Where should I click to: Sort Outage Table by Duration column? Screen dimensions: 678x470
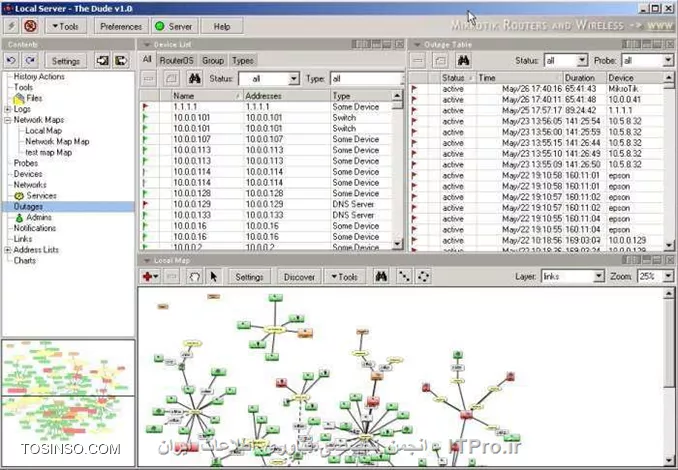coord(585,78)
